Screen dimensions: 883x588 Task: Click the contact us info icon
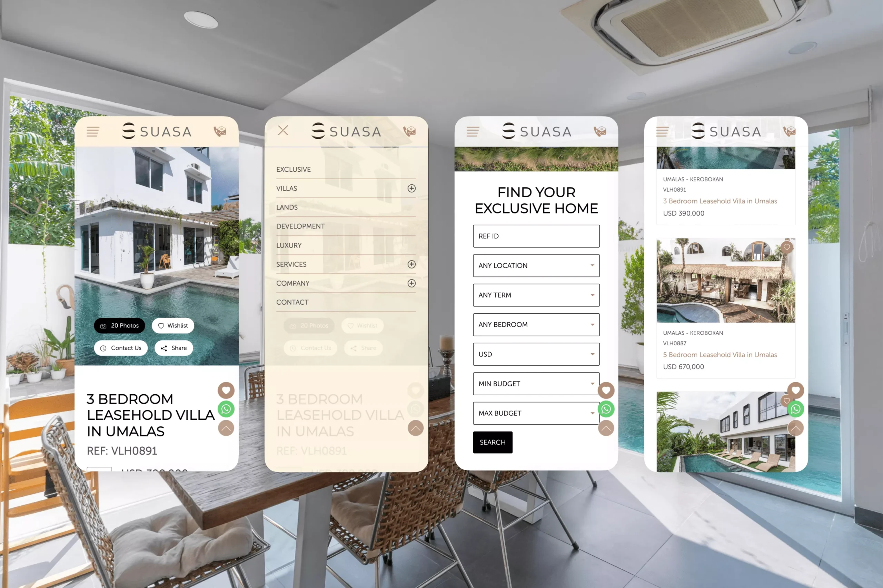click(x=104, y=348)
